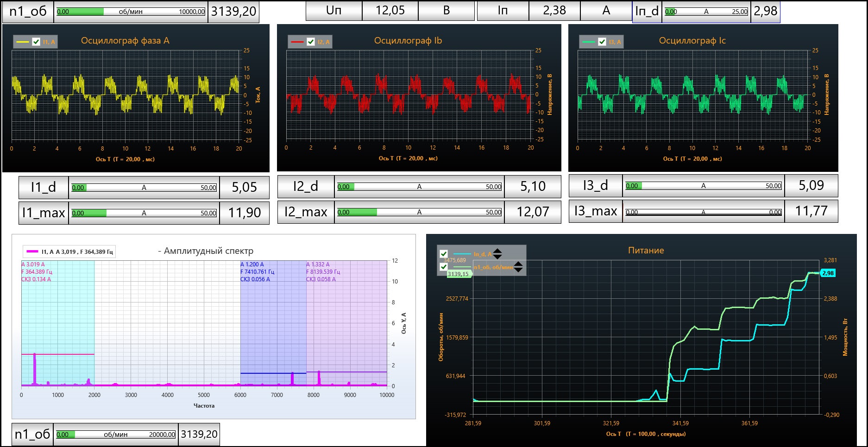This screenshot has width=868, height=447.
Task: Select the Iп_d value 2,98 in top bar
Action: [765, 11]
